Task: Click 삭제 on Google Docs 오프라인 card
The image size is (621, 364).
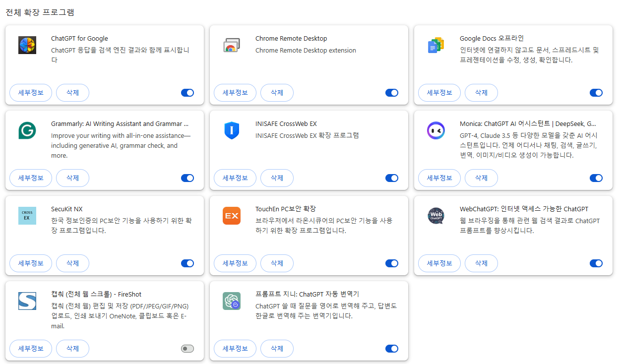Action: pyautogui.click(x=481, y=93)
